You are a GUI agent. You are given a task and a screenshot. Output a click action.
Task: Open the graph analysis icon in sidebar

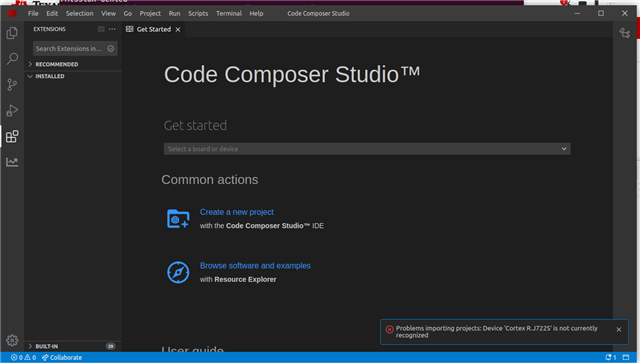(x=12, y=162)
